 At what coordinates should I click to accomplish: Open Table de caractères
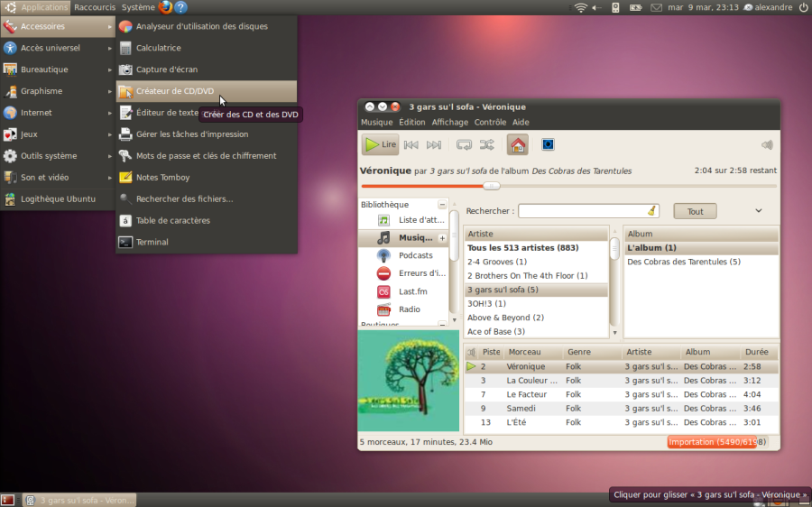click(207, 221)
